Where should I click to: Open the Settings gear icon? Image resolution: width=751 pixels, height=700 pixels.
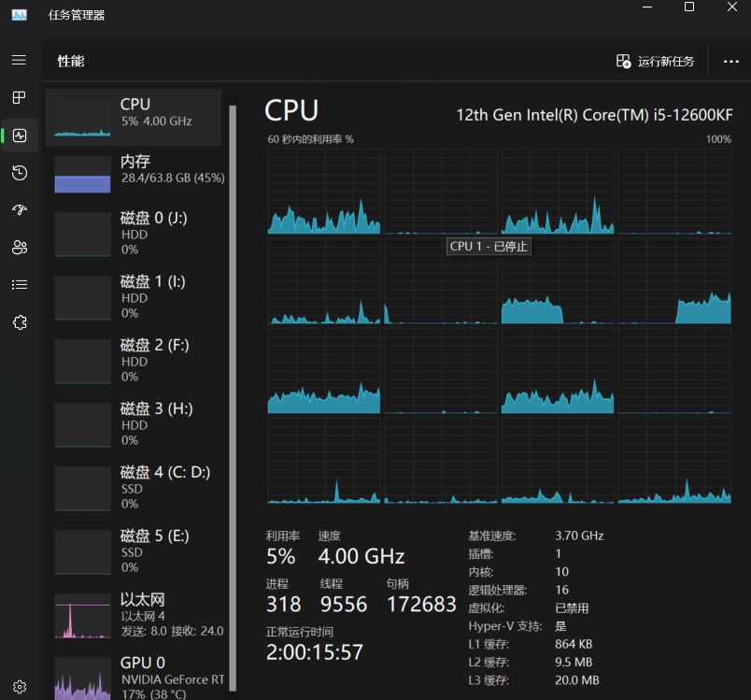(x=20, y=687)
